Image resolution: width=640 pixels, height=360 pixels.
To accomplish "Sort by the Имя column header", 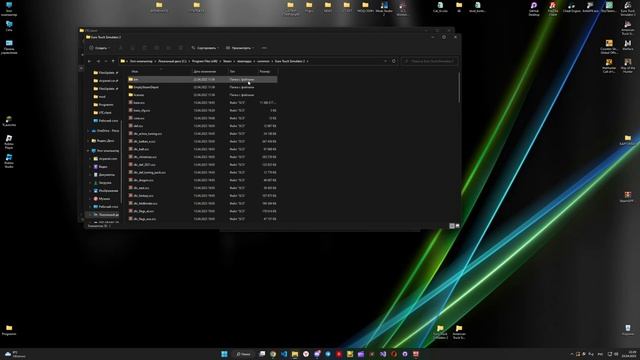I will point(160,71).
